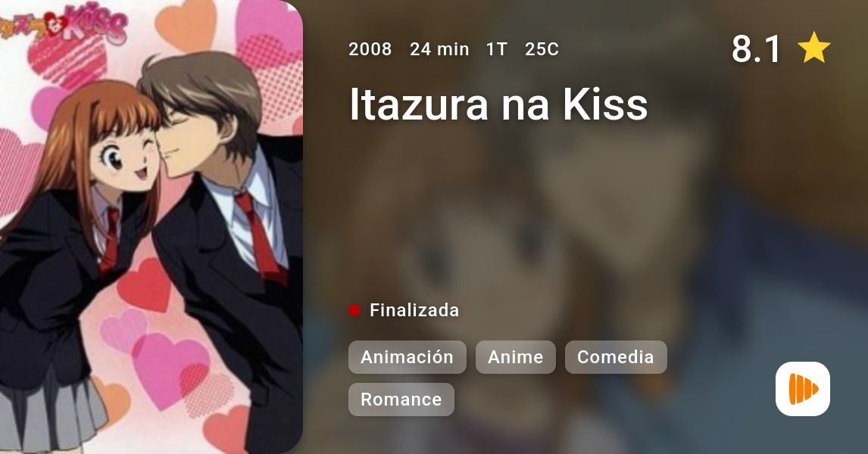Click the yellow rating star

click(813, 48)
